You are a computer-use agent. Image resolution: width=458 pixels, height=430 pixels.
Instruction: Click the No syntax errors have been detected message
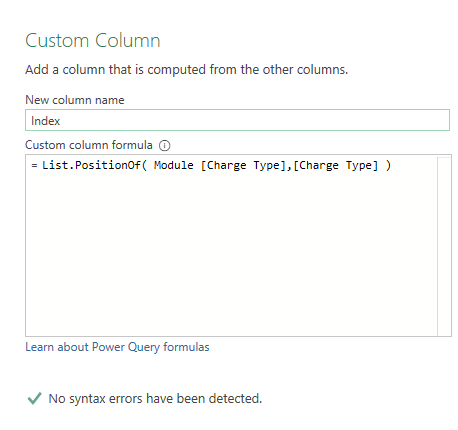click(x=155, y=398)
